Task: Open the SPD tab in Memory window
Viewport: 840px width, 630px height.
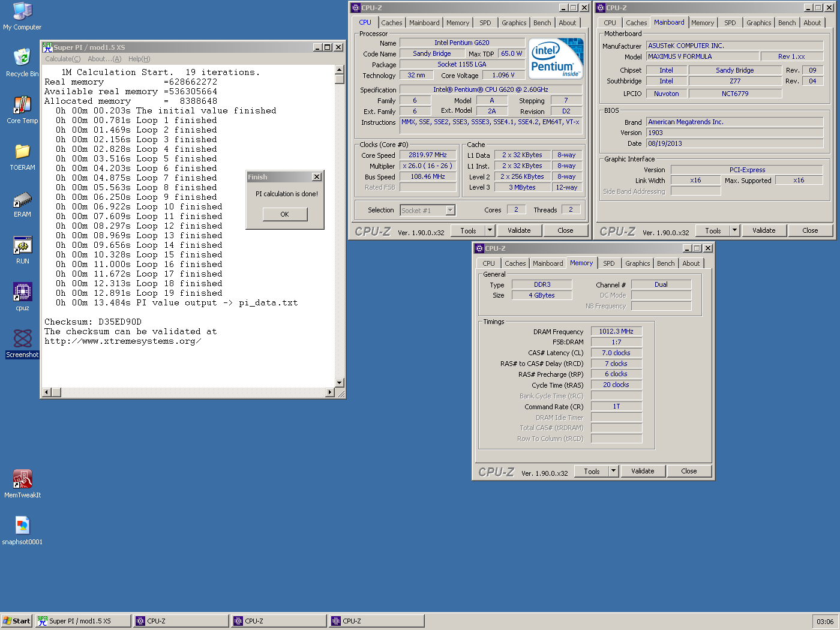Action: pyautogui.click(x=609, y=263)
